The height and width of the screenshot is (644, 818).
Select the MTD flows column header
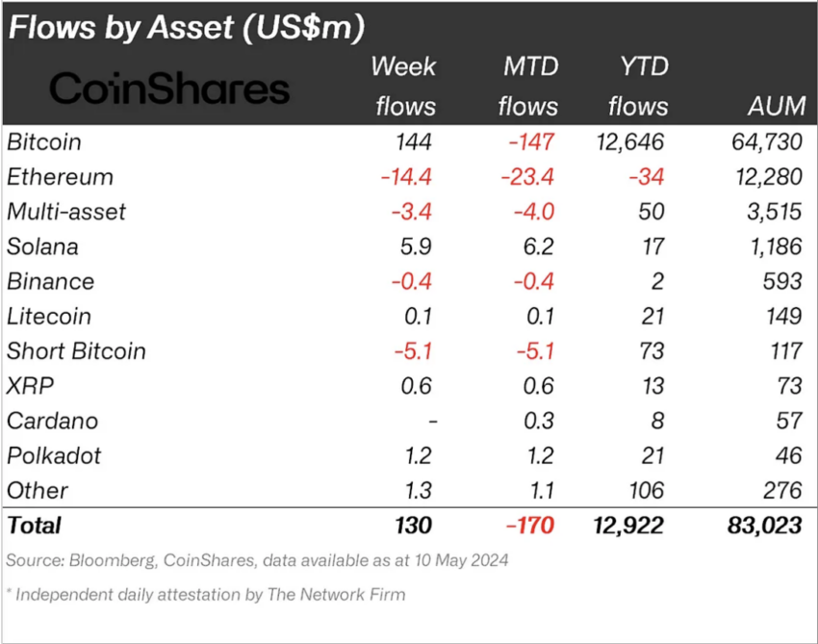[528, 86]
